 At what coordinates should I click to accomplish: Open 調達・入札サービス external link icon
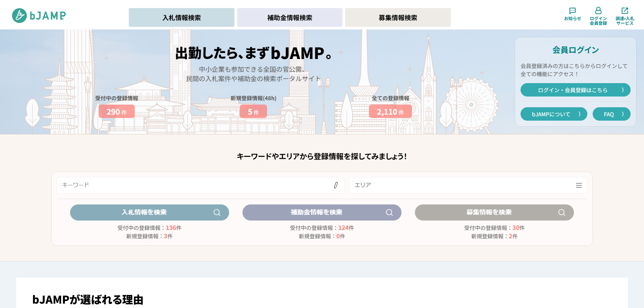coord(625,16)
